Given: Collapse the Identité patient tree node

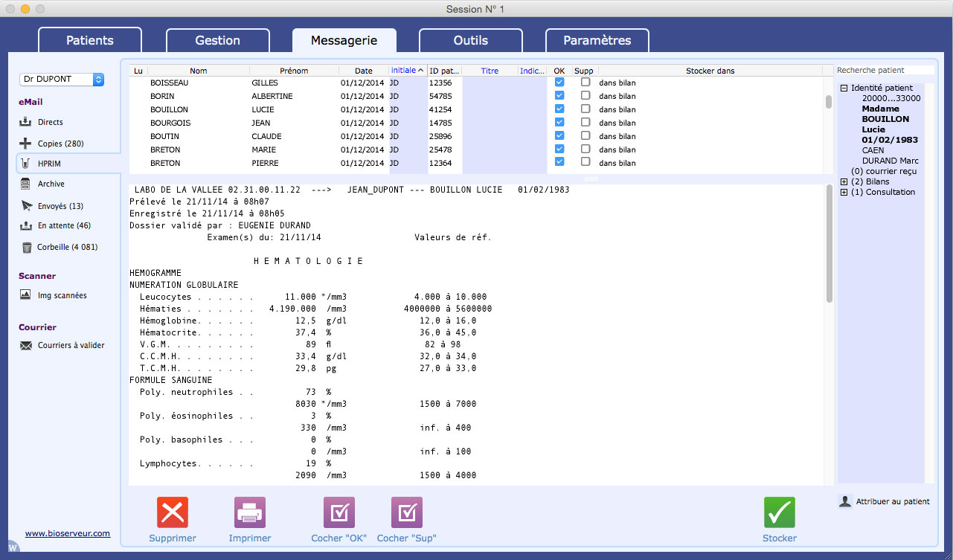Looking at the screenshot, I should click(844, 88).
